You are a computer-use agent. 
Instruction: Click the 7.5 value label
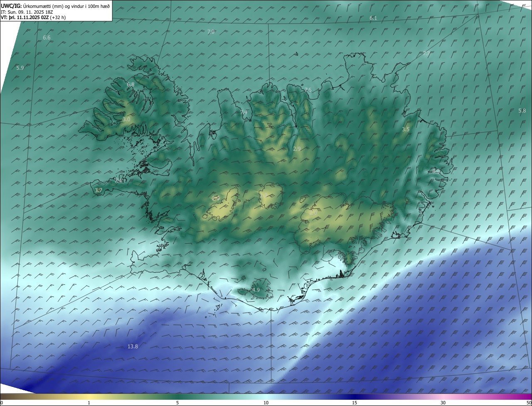308,90
